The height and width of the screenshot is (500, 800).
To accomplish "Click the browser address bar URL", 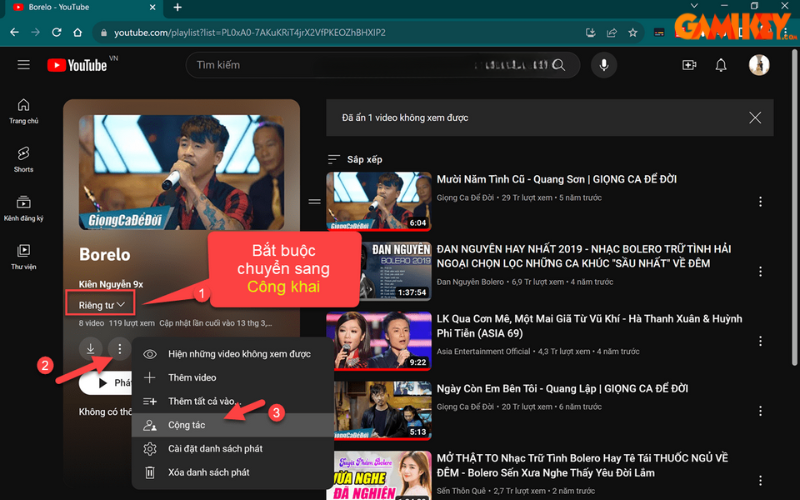I will pyautogui.click(x=250, y=33).
